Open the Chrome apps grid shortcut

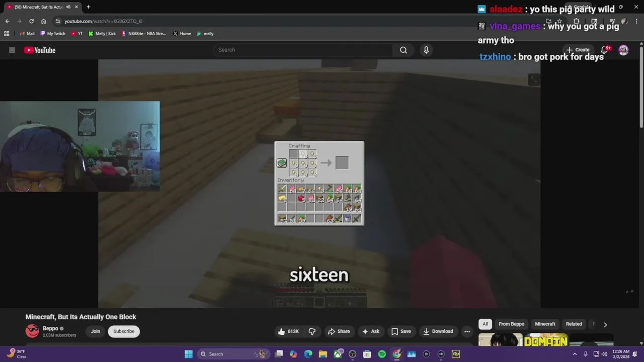pyautogui.click(x=7, y=34)
